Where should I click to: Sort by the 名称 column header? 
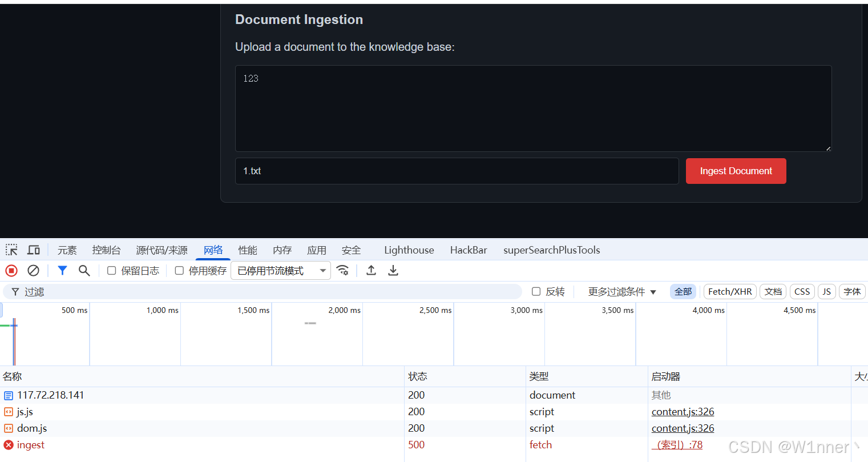(202, 376)
